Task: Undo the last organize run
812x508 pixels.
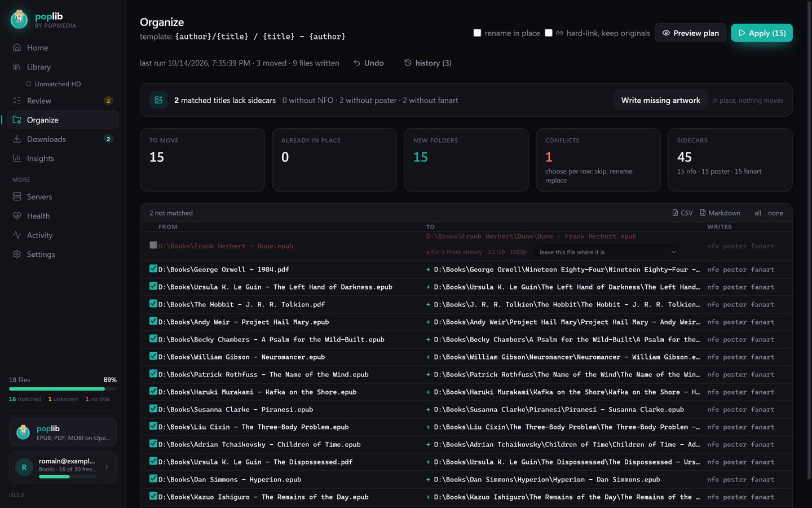Action: click(x=369, y=63)
